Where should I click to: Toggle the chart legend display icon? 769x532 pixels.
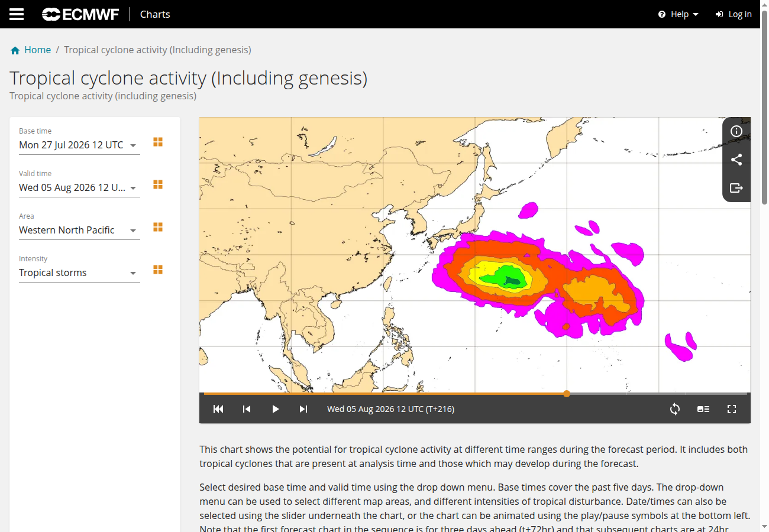pos(703,409)
